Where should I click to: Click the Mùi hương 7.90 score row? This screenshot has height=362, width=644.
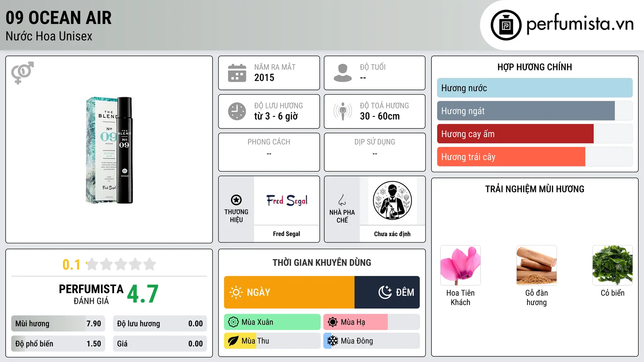coord(58,324)
